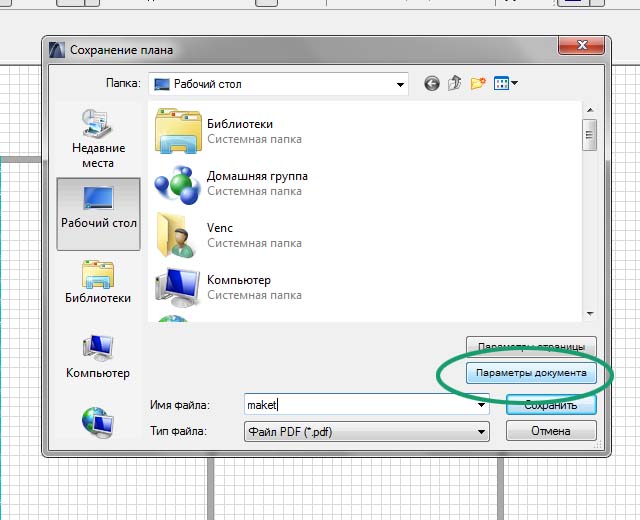The height and width of the screenshot is (520, 640).
Task: Select the Библиотеки system folder in list
Action: (240, 131)
